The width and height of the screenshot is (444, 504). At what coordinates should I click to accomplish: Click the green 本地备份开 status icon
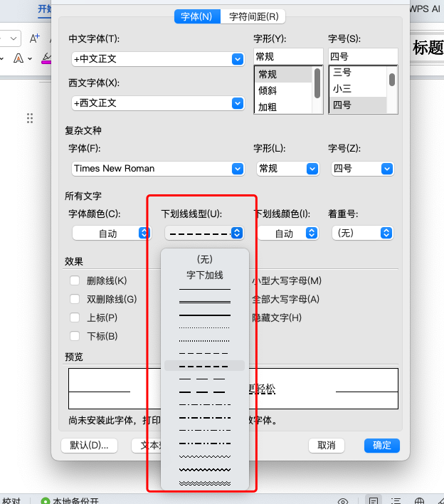[x=46, y=500]
